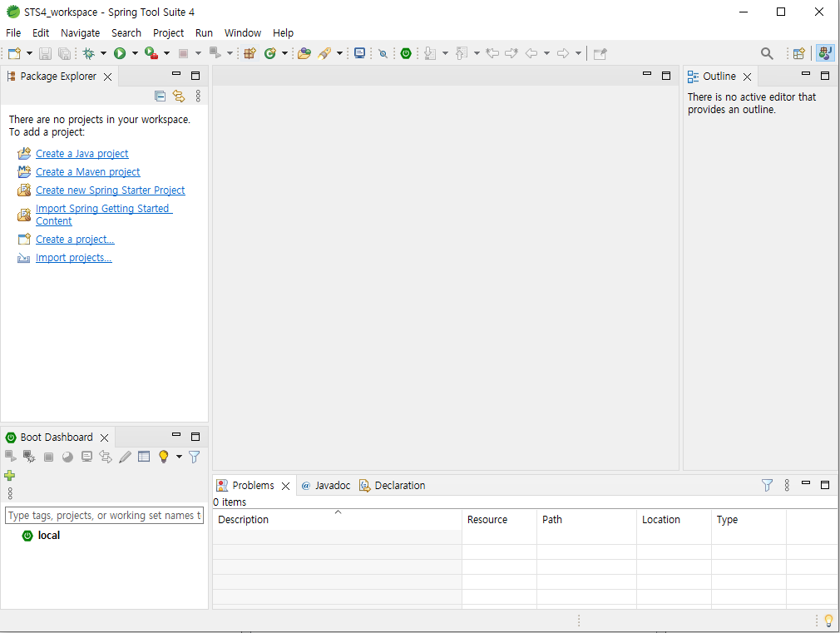Open the Window menu
This screenshot has width=840, height=633.
(x=243, y=32)
